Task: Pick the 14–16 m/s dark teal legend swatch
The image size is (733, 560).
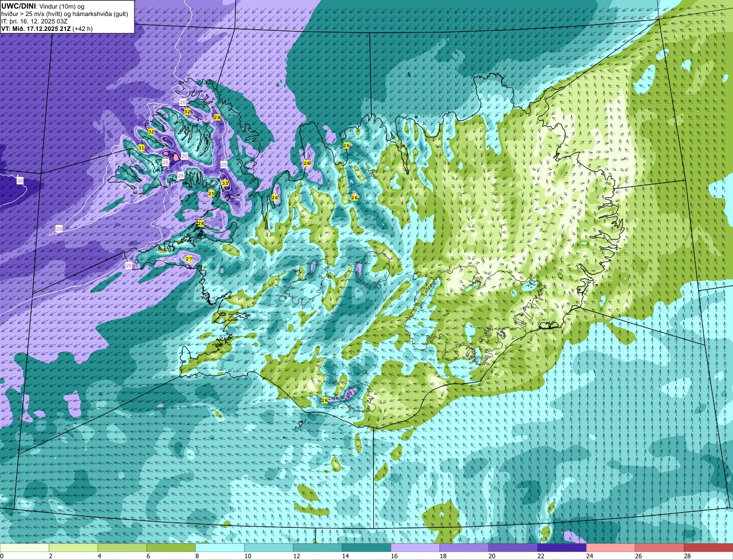Action: 366,548
